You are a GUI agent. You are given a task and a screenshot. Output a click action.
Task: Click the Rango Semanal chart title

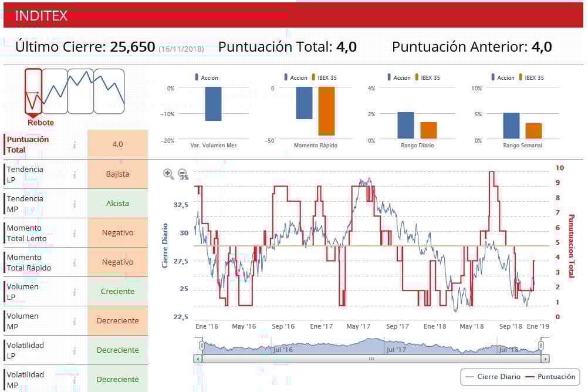pos(522,145)
